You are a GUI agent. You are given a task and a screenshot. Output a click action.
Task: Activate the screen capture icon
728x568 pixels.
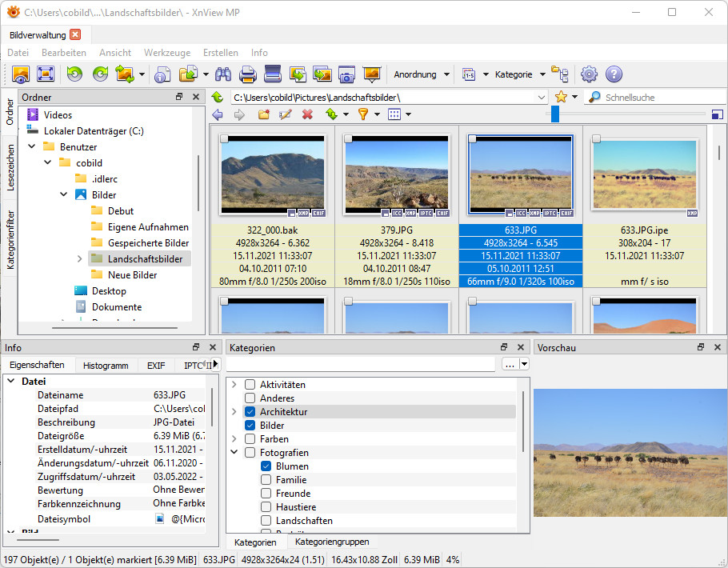click(x=346, y=74)
